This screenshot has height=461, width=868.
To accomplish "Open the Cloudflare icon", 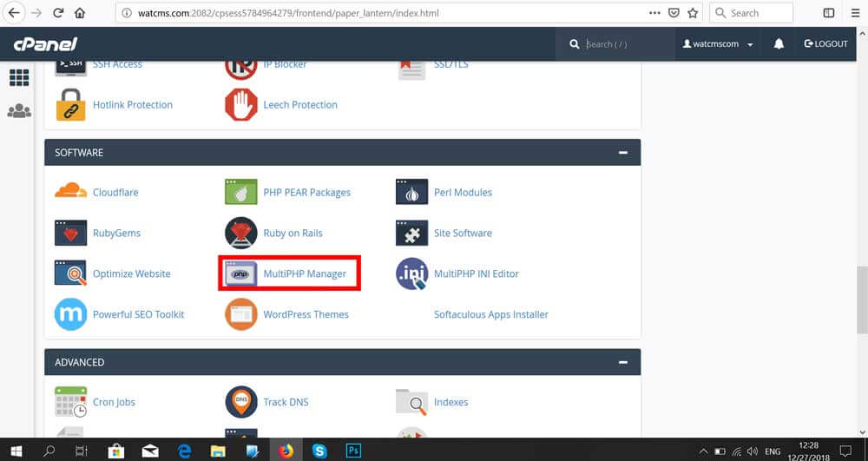I will [x=71, y=192].
